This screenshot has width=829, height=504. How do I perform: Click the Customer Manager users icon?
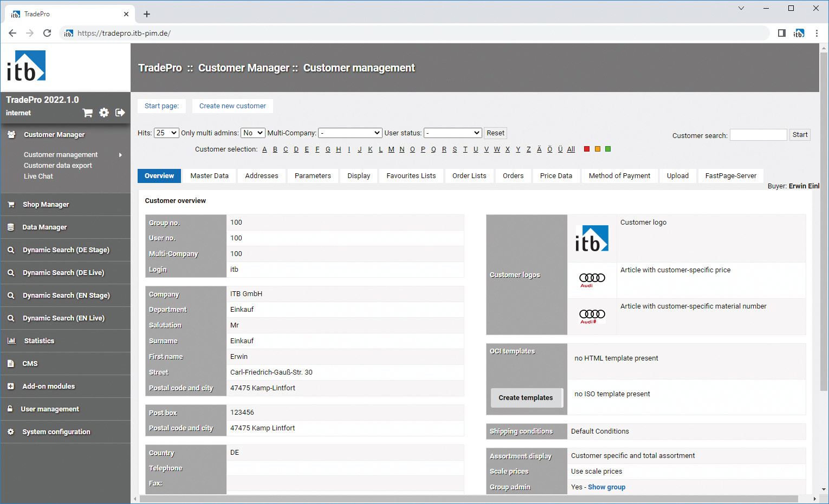(x=11, y=135)
